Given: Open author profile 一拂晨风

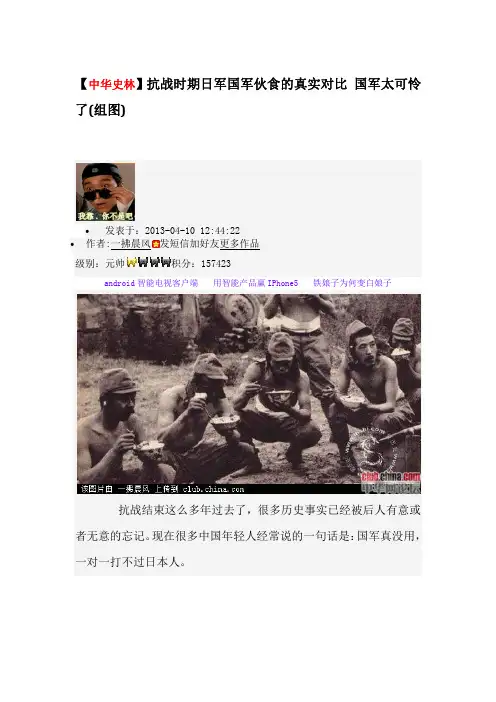Looking at the screenshot, I should pyautogui.click(x=131, y=244).
